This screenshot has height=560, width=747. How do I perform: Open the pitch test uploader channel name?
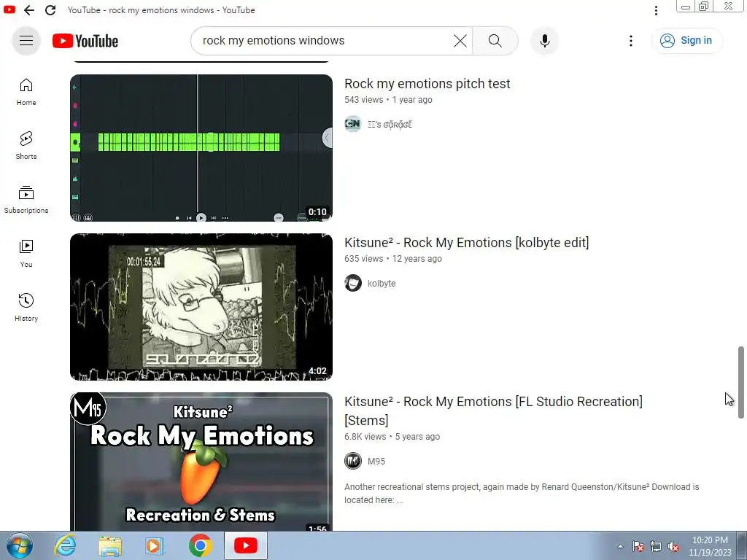(390, 124)
